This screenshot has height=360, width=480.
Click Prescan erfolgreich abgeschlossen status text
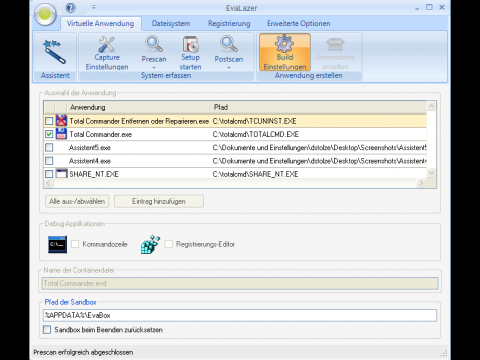(x=83, y=352)
